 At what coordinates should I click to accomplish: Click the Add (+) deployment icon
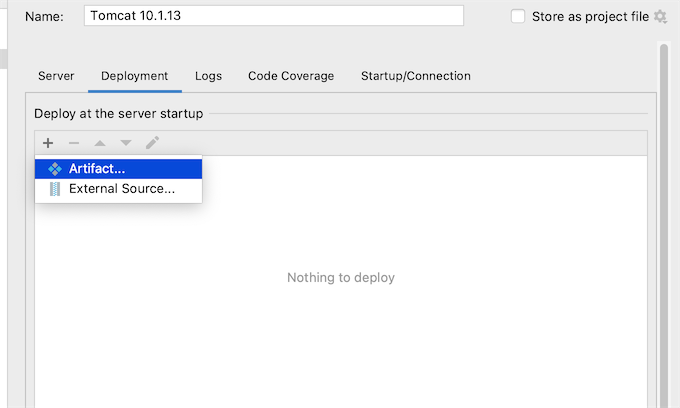(x=48, y=143)
